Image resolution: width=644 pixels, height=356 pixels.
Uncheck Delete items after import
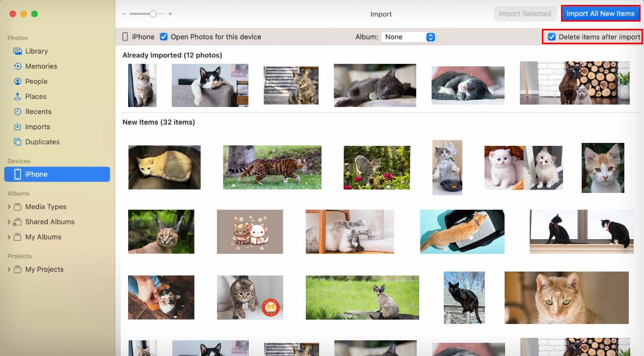(x=552, y=37)
